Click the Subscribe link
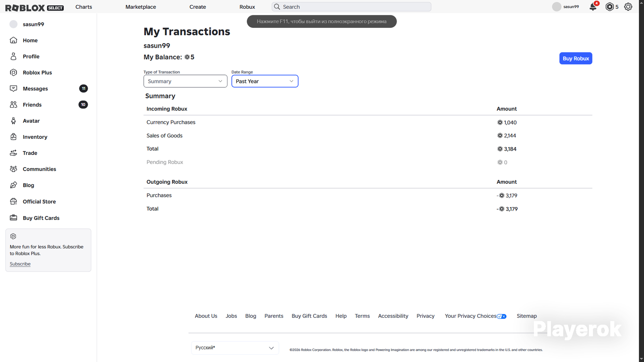The height and width of the screenshot is (362, 644). coord(20,264)
